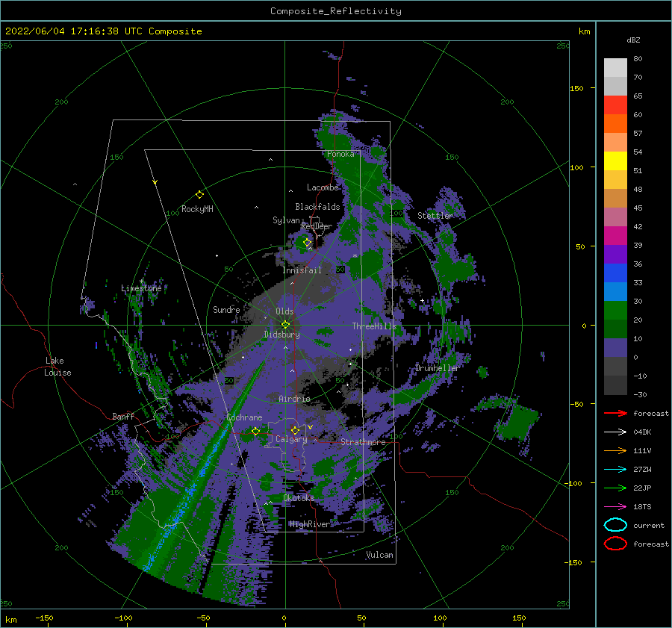Select the bright green 30 dBZ swatch
This screenshot has width=672, height=628.
point(615,310)
